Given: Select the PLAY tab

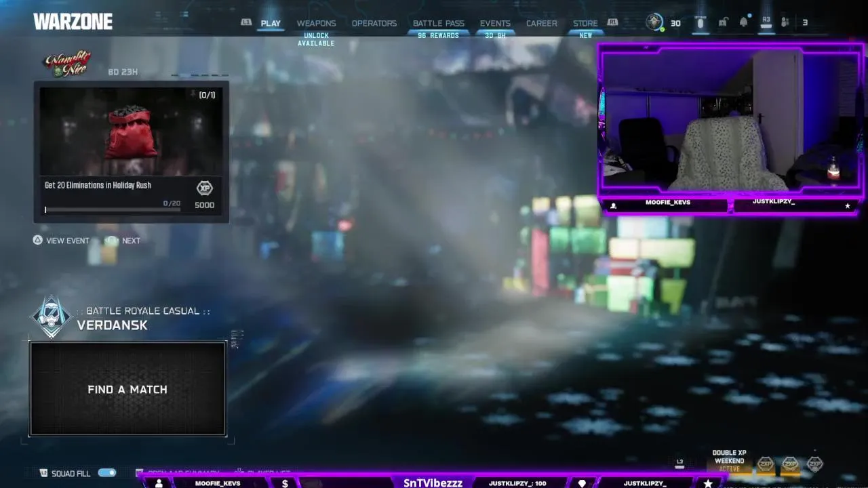Looking at the screenshot, I should point(271,23).
